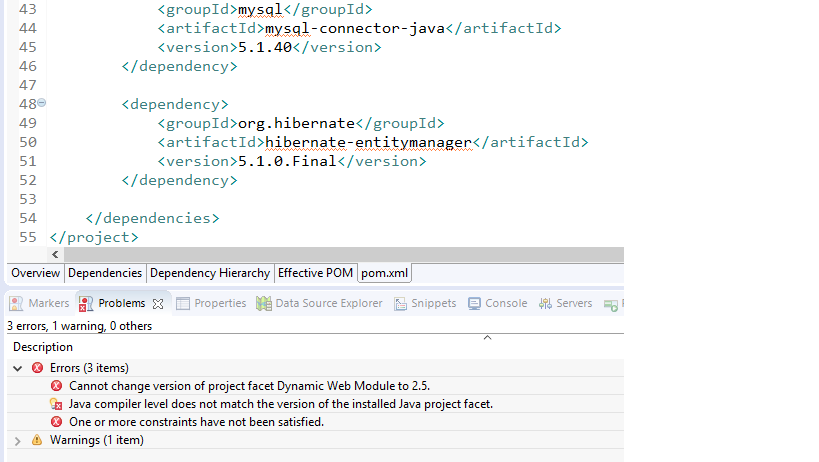819x462 pixels.
Task: Click the Servers view icon
Action: (545, 303)
